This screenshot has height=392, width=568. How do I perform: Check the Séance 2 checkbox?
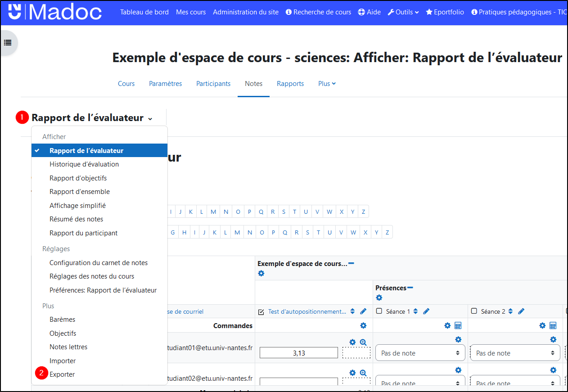[473, 311]
